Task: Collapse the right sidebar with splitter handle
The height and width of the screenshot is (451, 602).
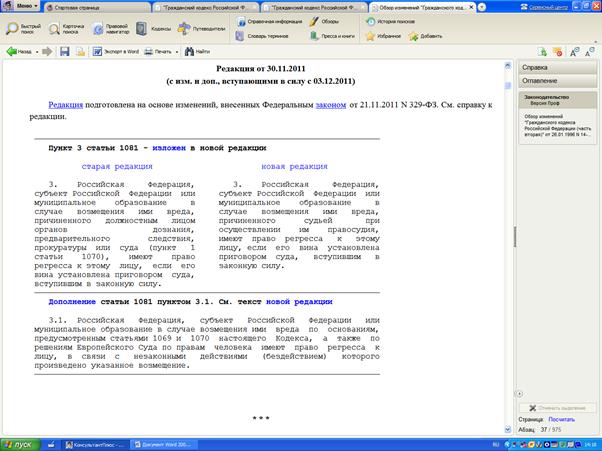Action: [515, 237]
